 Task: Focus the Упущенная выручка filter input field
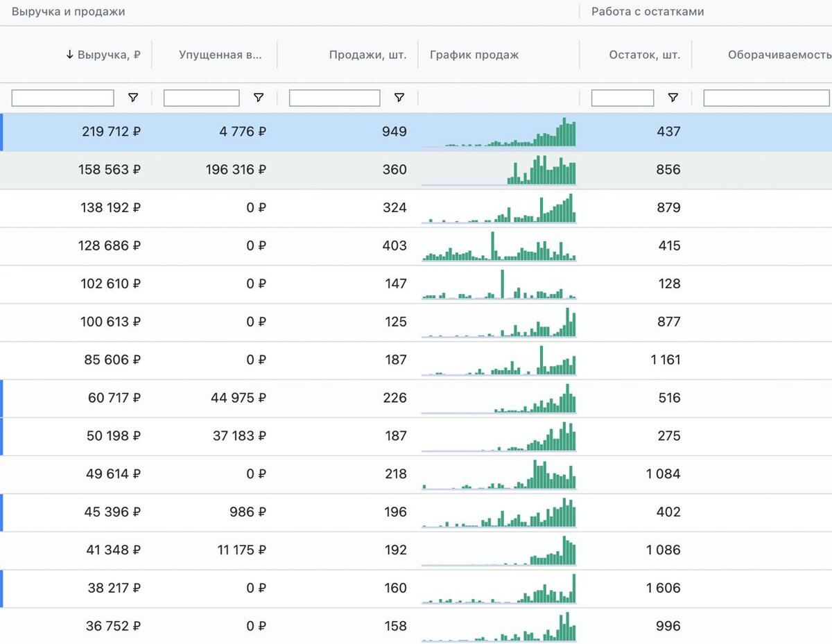tap(202, 98)
